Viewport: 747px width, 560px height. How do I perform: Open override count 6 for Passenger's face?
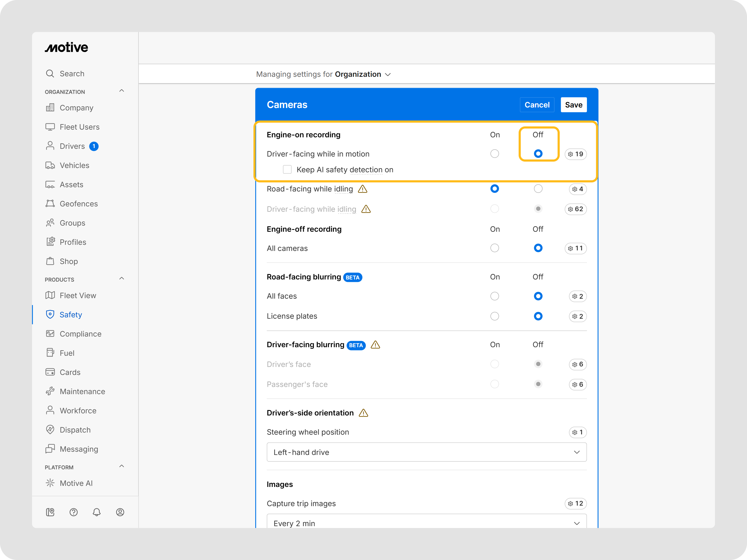coord(578,384)
